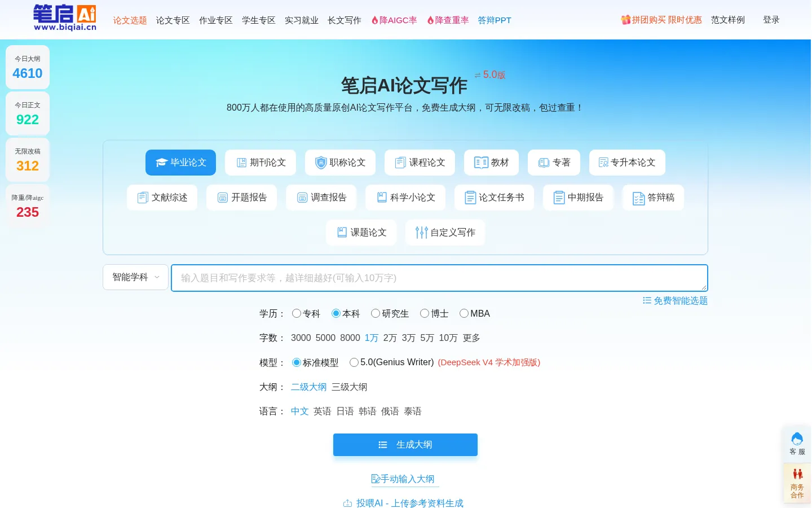812x508 pixels.
Task: Choose the 科学小论文 bookmark icon
Action: 382,198
